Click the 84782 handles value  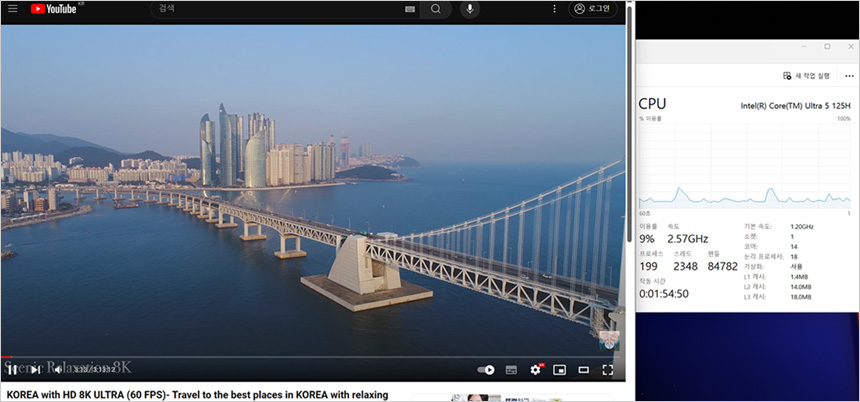click(723, 267)
